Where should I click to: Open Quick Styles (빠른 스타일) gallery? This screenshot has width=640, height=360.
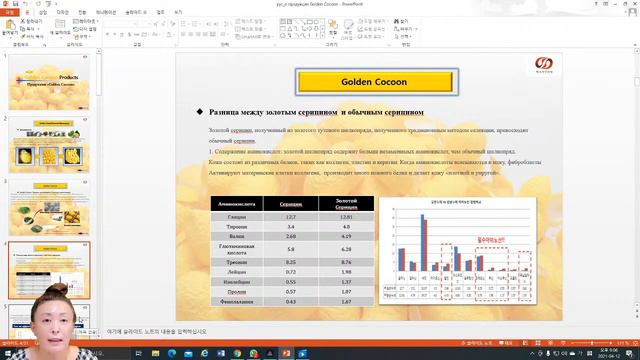[348, 29]
